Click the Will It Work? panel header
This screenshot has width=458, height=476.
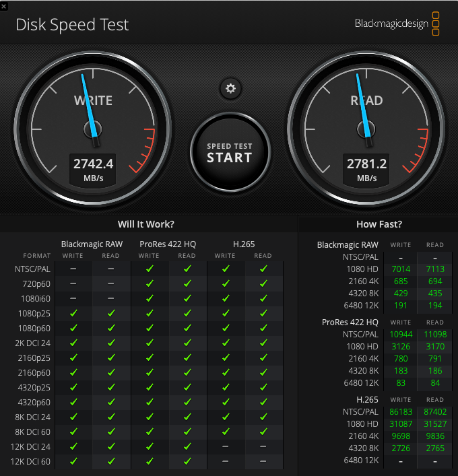(146, 225)
